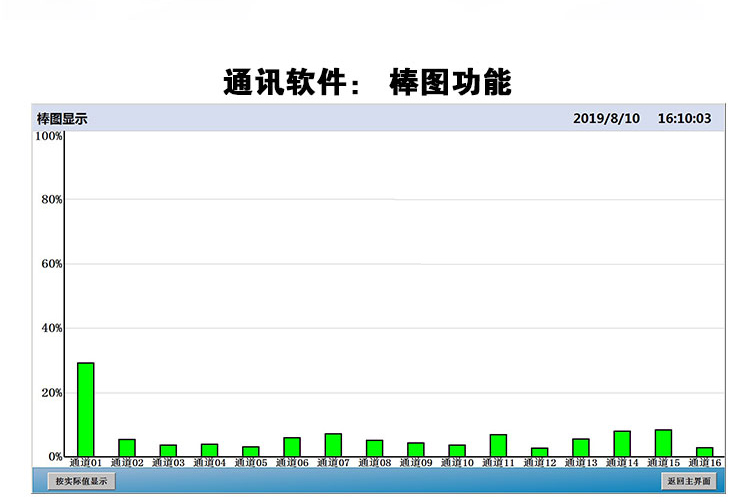The image size is (750, 502).
Task: Click the bar above 通道06
Action: [292, 447]
